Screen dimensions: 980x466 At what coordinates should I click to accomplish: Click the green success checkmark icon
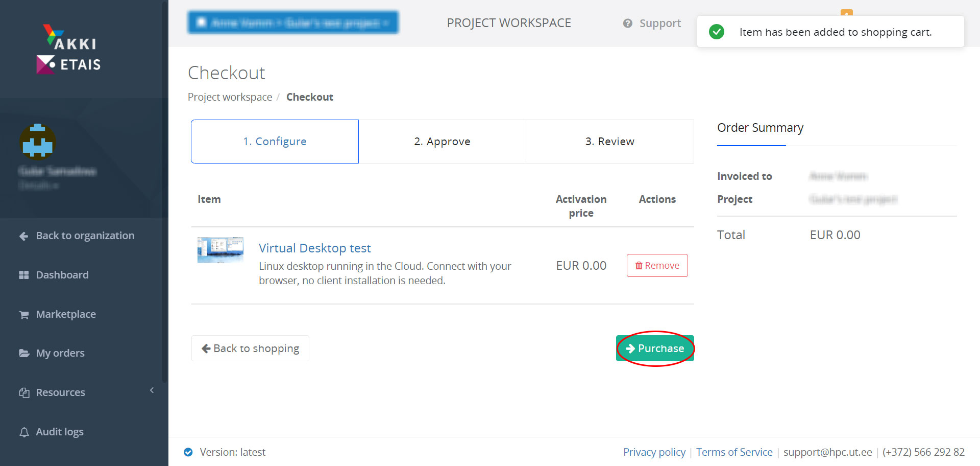(717, 32)
